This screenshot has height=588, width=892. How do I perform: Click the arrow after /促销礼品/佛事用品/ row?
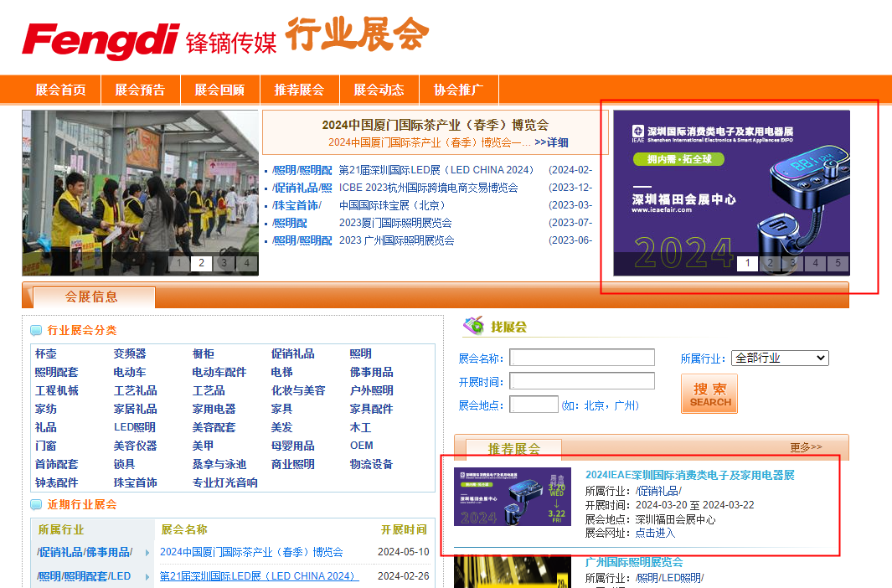pyautogui.click(x=147, y=553)
